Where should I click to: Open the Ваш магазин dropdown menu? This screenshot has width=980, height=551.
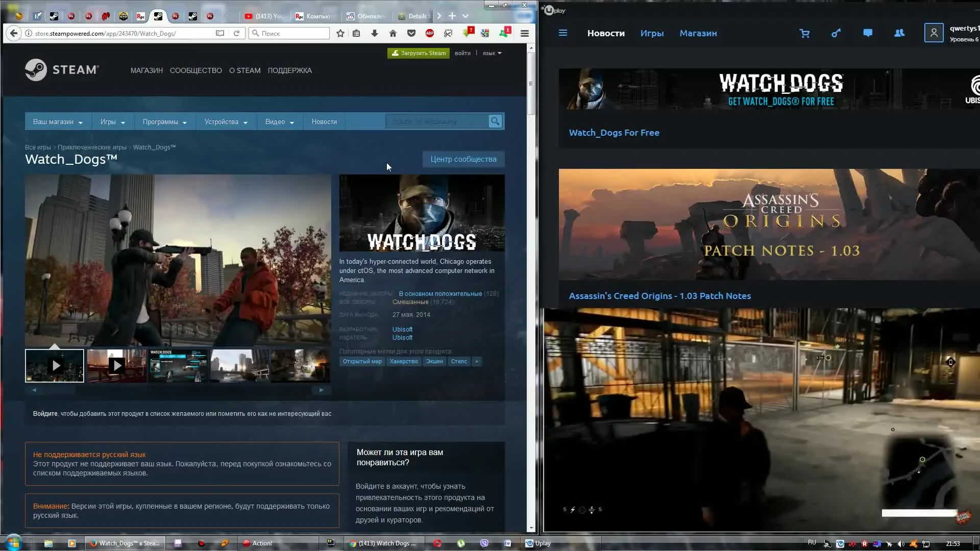[58, 122]
